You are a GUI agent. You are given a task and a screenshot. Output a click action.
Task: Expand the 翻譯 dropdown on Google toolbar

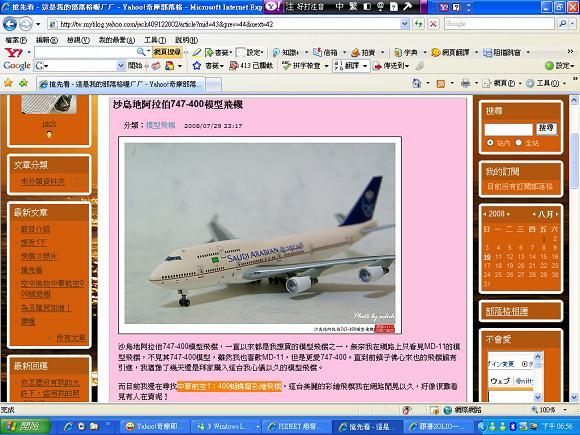click(x=365, y=66)
